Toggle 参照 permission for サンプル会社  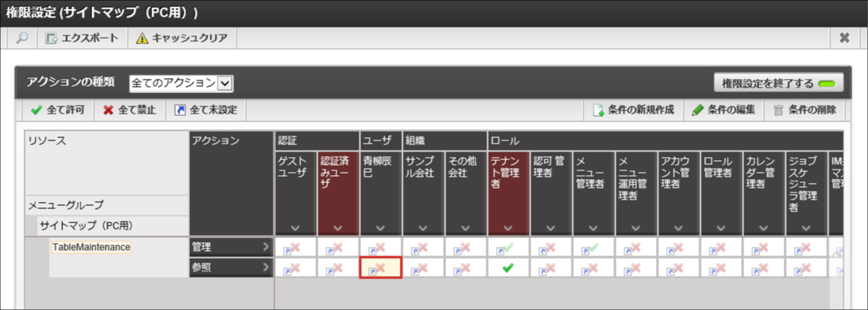tap(423, 268)
